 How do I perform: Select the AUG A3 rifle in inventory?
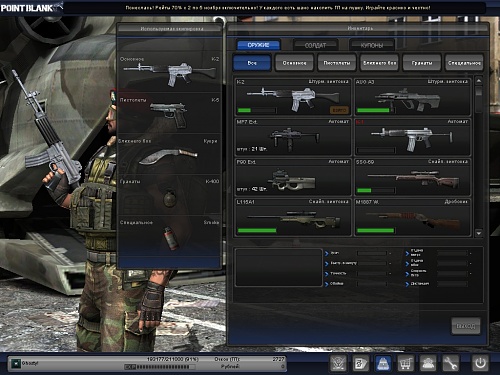tap(413, 97)
